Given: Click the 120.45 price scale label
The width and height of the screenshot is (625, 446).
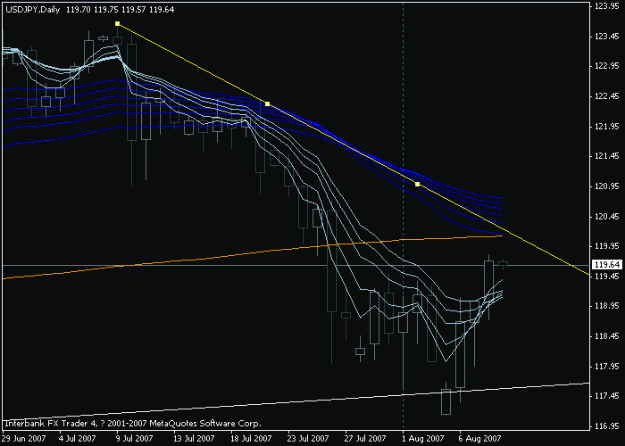Looking at the screenshot, I should (607, 216).
